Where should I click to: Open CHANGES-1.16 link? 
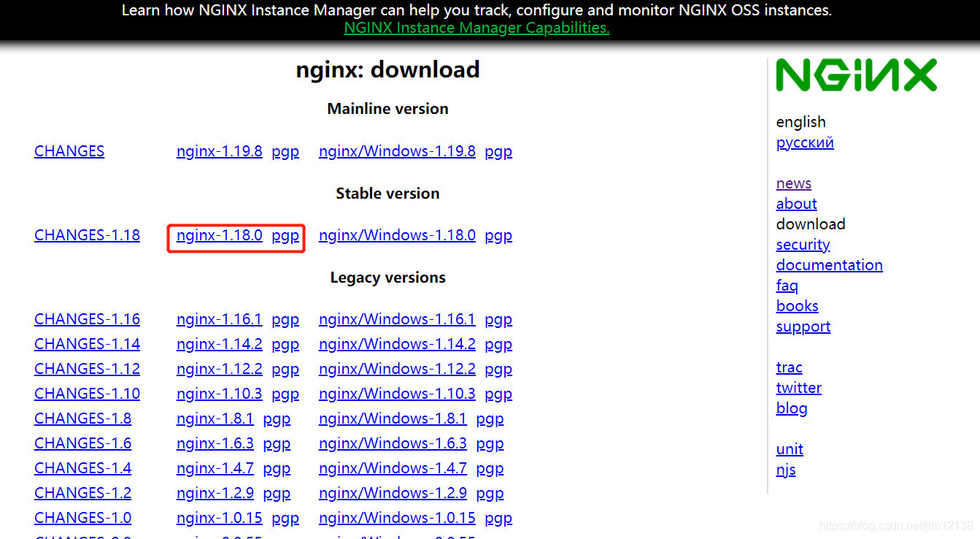[x=87, y=319]
